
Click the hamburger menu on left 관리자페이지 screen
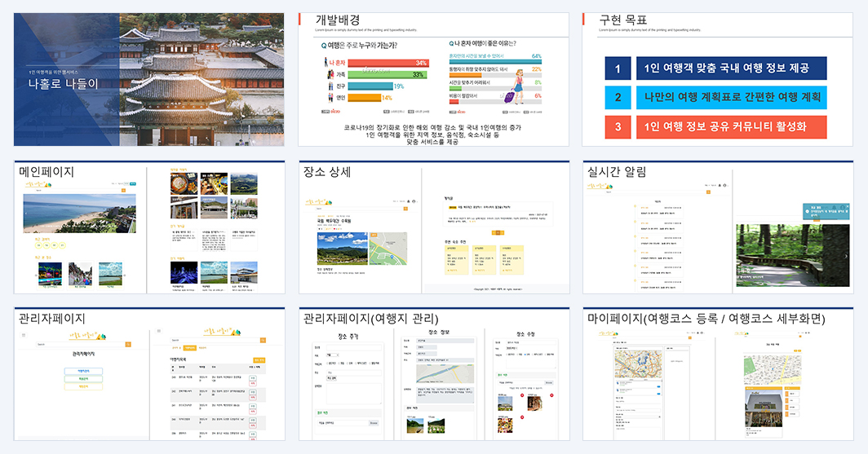click(x=23, y=334)
